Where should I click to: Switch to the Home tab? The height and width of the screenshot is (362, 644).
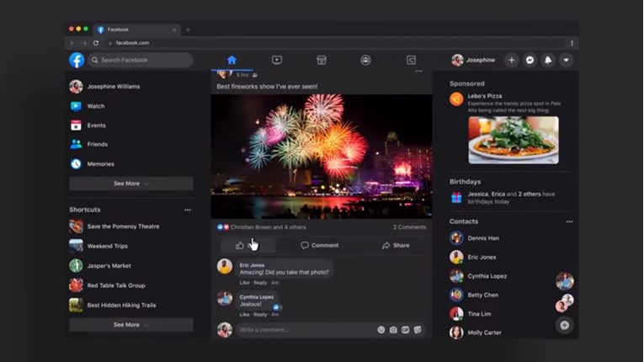tap(232, 60)
